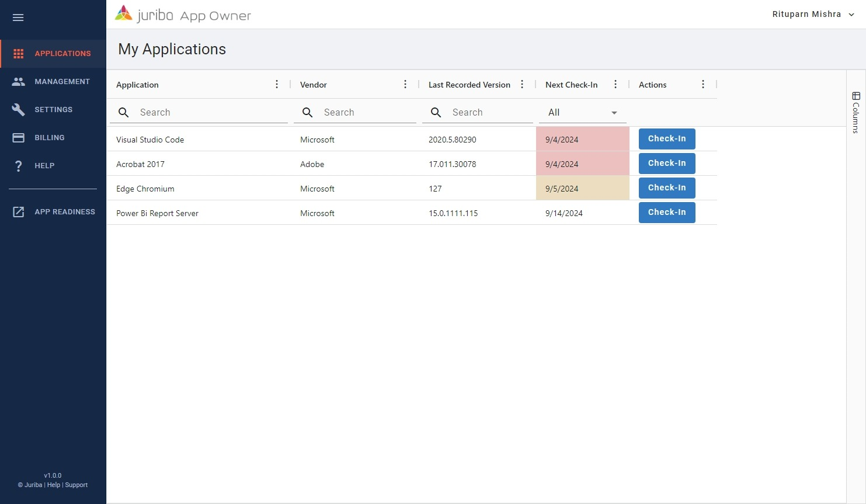Click the Juriba logo
Screen dimensions: 866x504
coord(183,15)
